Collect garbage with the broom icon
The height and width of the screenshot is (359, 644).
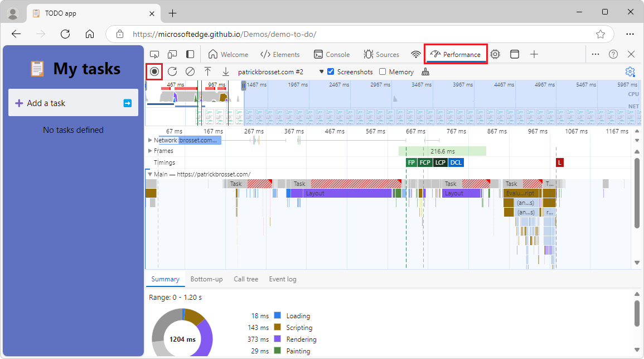[x=425, y=71]
